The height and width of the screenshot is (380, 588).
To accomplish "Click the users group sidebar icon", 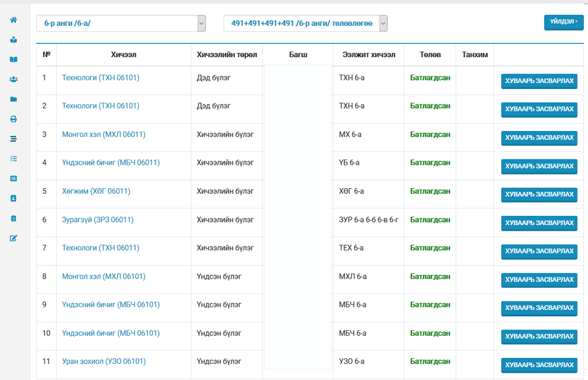I will coord(14,79).
